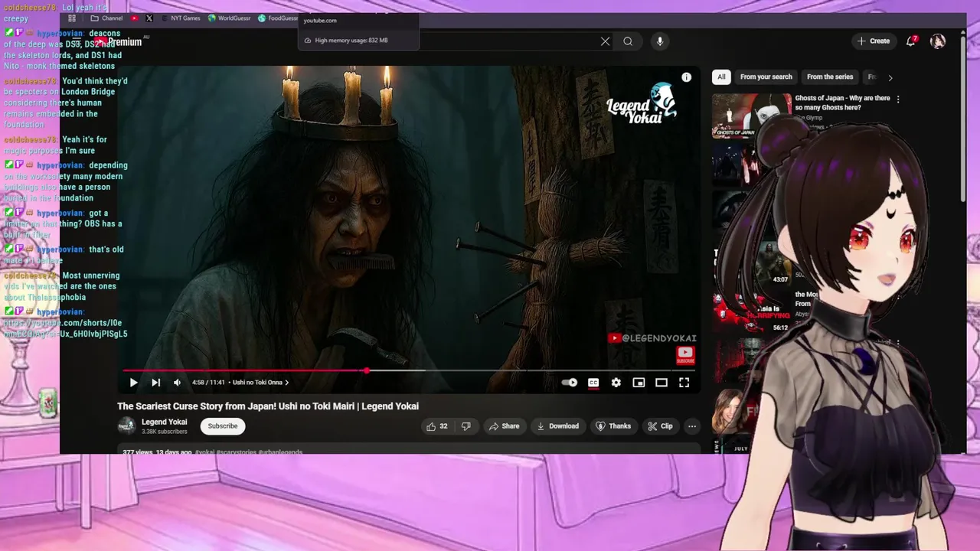This screenshot has height=551, width=980.
Task: Switch to miniplayer mode
Action: pos(639,383)
